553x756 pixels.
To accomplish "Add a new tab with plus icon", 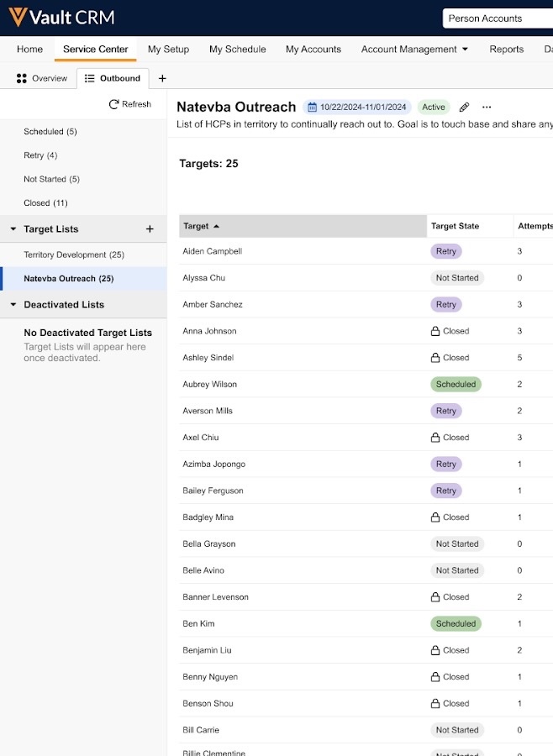I will click(162, 78).
